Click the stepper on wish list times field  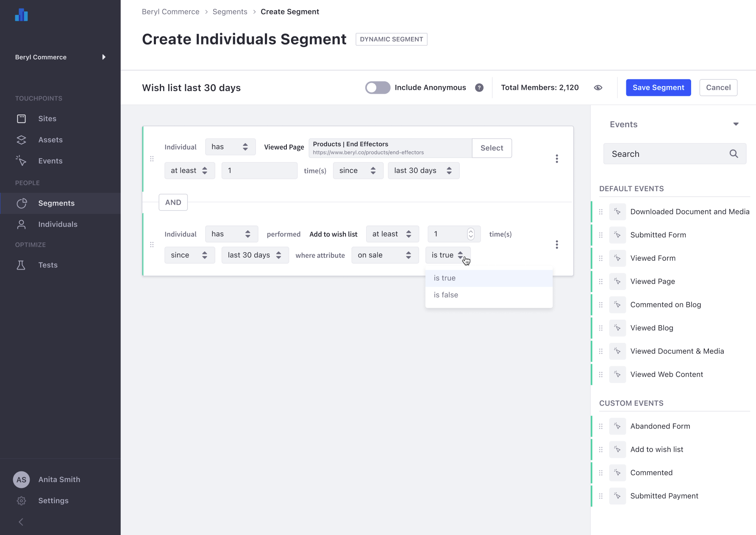[470, 234]
